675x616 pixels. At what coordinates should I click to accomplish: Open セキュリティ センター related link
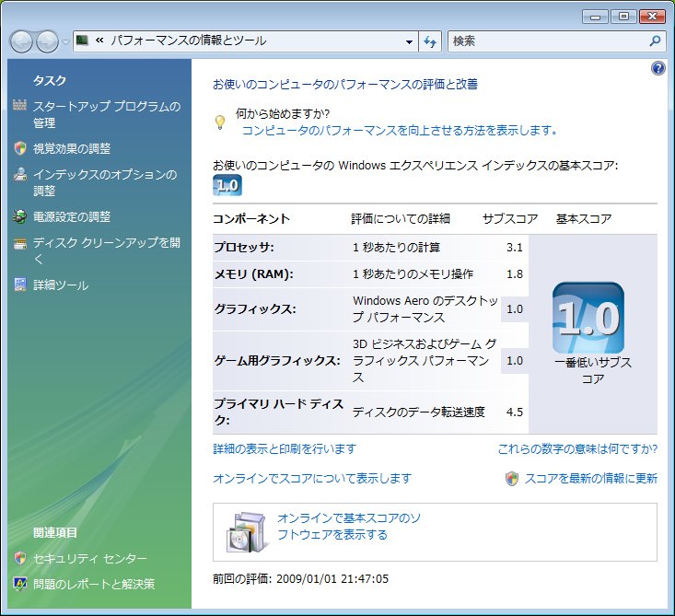[x=90, y=558]
